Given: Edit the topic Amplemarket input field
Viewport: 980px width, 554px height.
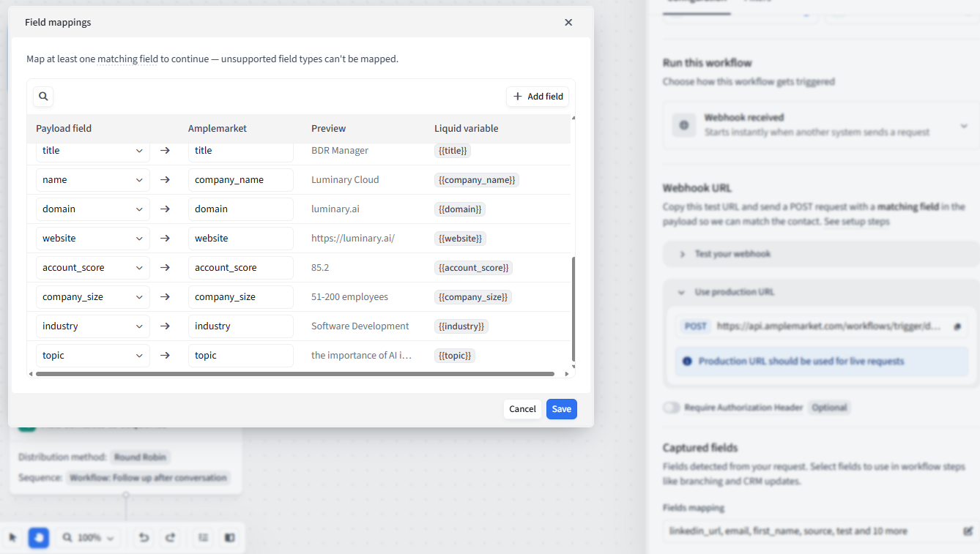Looking at the screenshot, I should [x=241, y=356].
